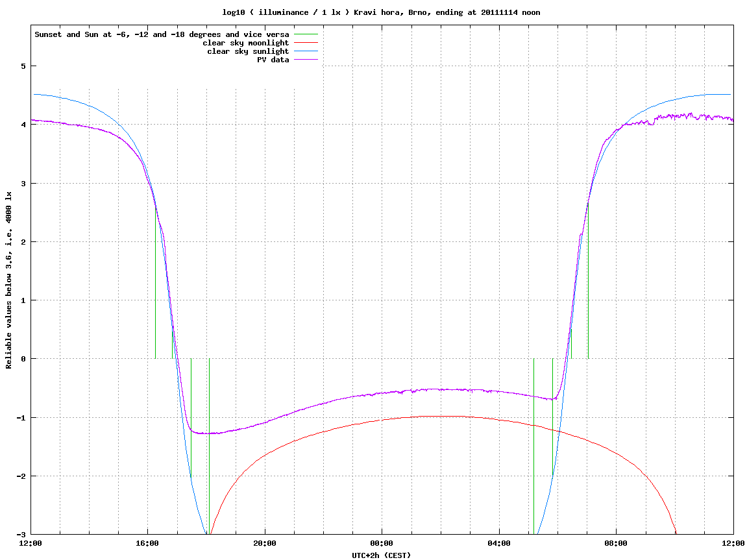Click the 'Sunset and Sun at -6, -12' legend text
Image resolution: width=747 pixels, height=560 pixels.
point(162,34)
